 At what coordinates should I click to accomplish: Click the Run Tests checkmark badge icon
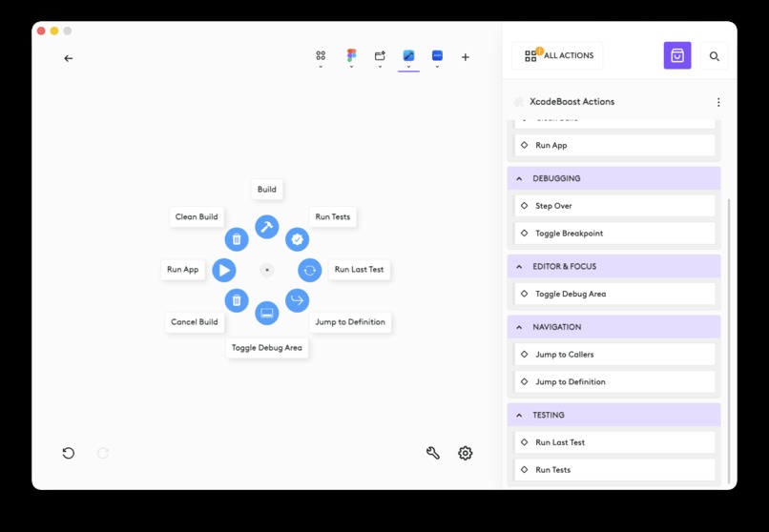(298, 239)
